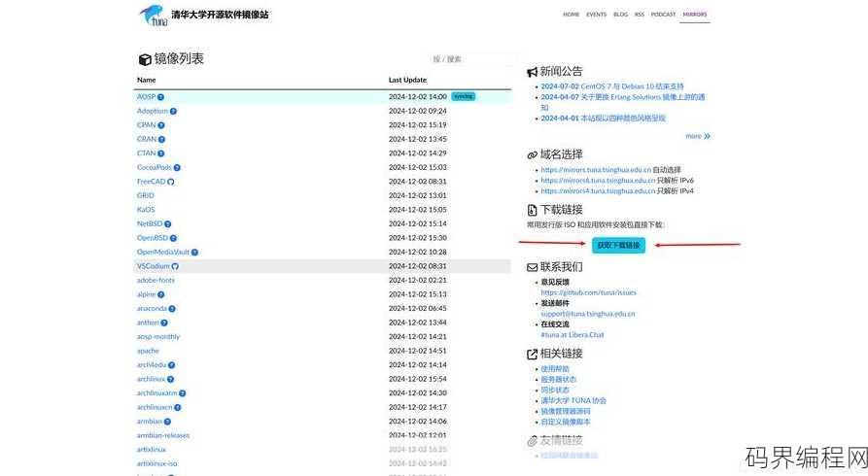Open the artixlinux-iso mirror link
Image resolution: width=868 pixels, height=476 pixels.
(157, 463)
